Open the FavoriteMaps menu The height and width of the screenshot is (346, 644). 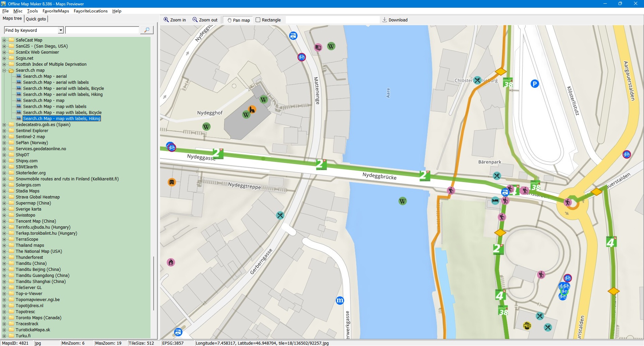pos(56,11)
